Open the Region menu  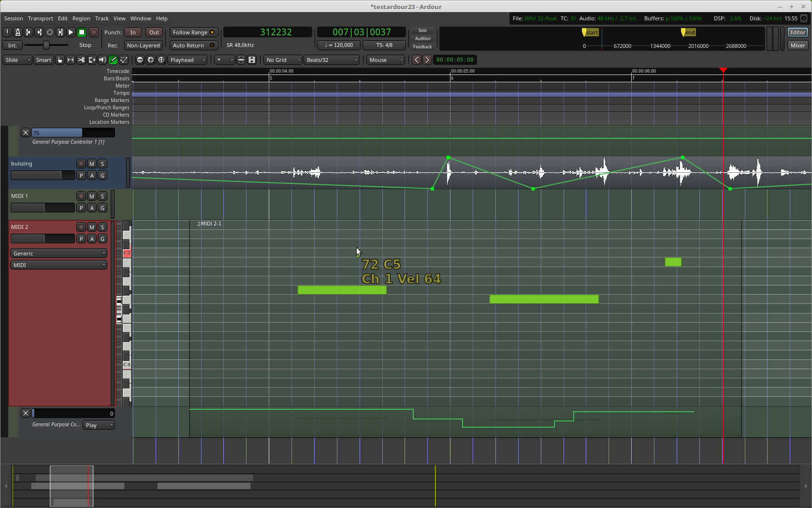pos(81,18)
